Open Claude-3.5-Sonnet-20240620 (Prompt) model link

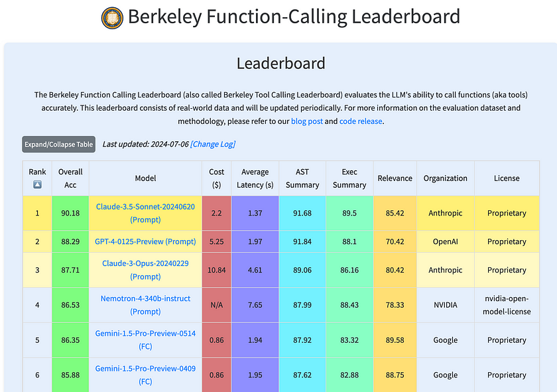coord(145,213)
